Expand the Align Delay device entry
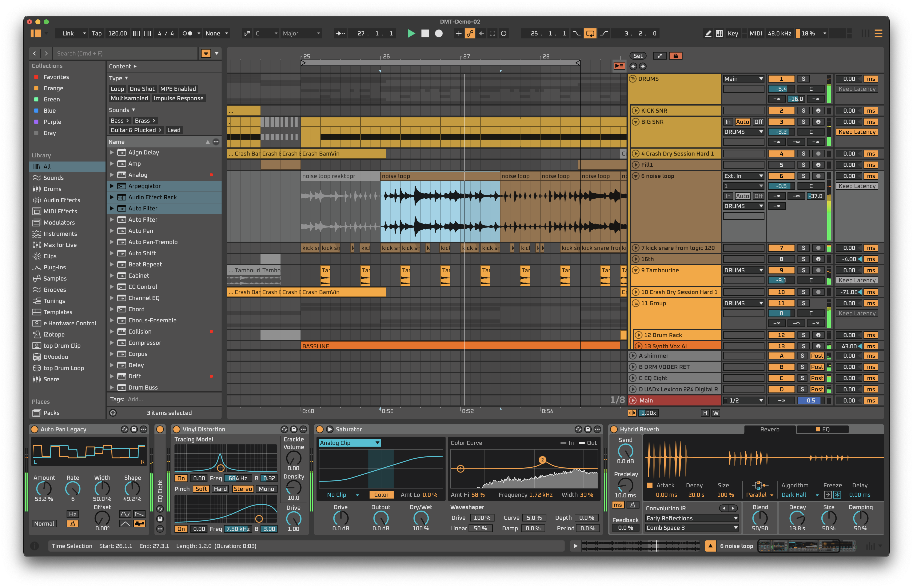The image size is (913, 588). click(x=112, y=152)
